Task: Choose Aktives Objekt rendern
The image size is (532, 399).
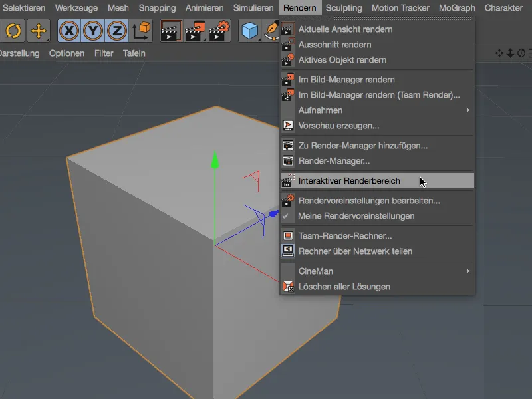Action: 377,60
